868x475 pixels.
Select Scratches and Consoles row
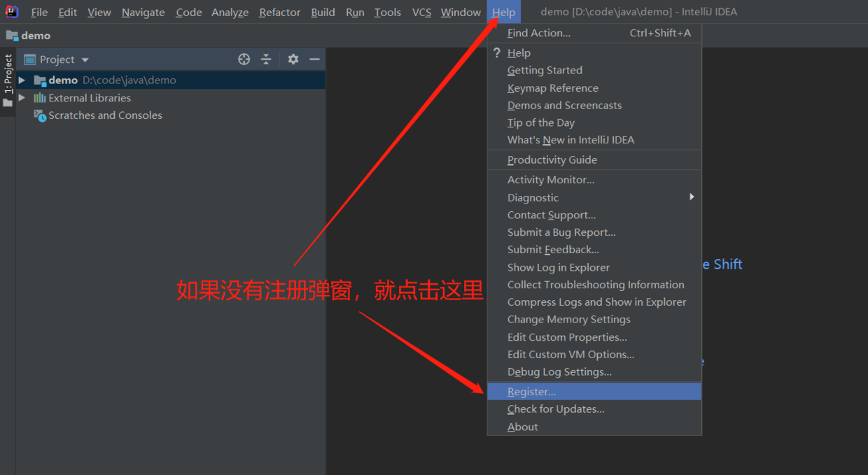click(x=171, y=115)
